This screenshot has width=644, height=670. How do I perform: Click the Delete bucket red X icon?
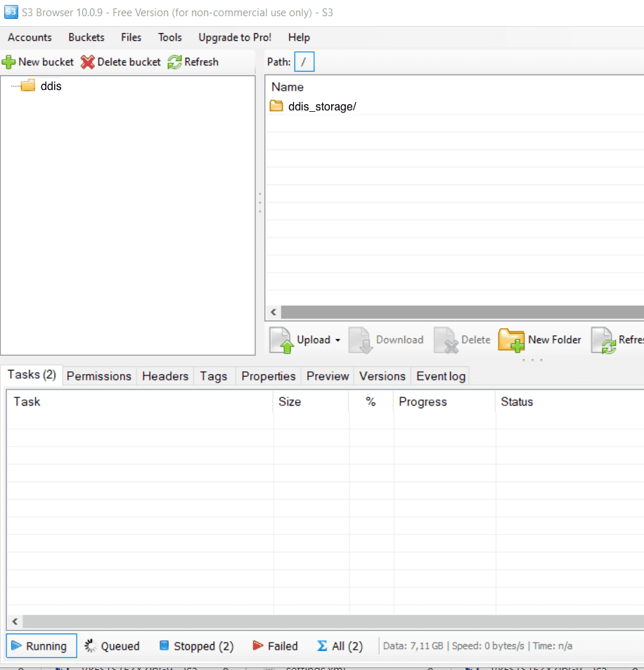pyautogui.click(x=87, y=62)
